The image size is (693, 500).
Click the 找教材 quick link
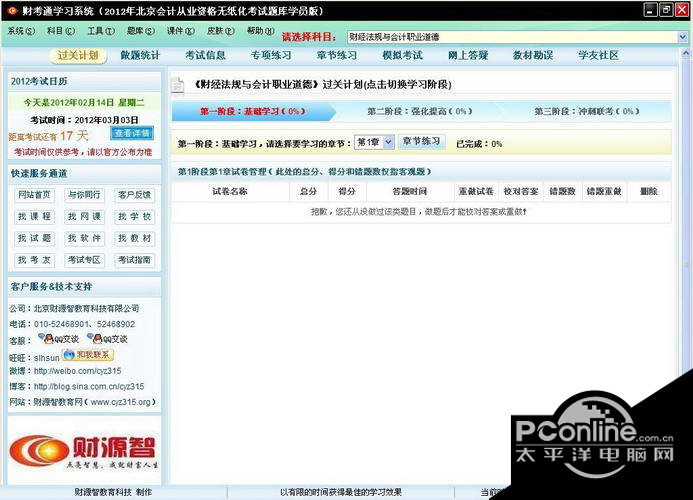(134, 238)
